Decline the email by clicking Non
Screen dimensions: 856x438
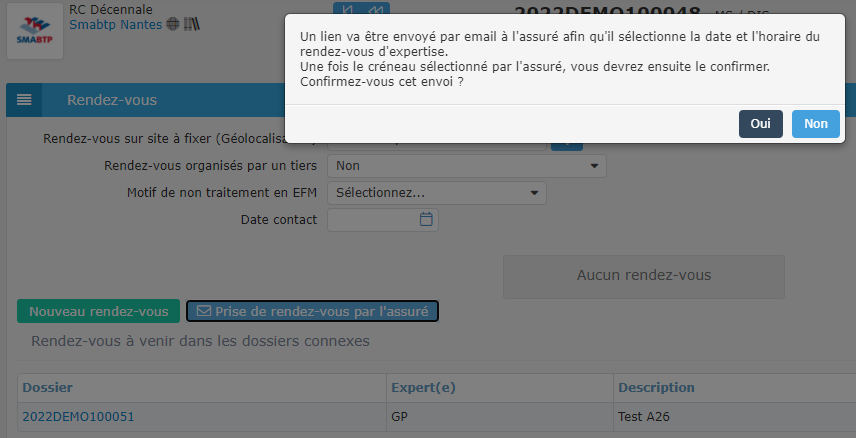point(815,124)
